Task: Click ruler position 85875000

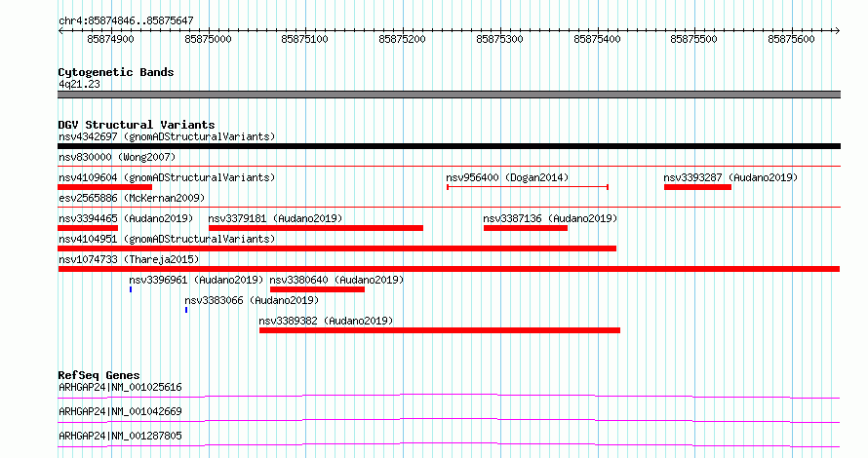Action: pos(208,39)
